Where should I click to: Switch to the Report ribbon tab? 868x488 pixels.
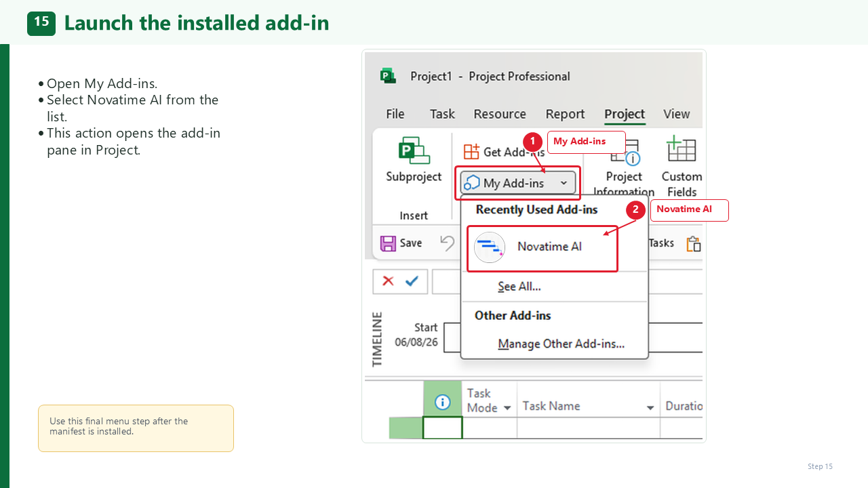click(x=565, y=114)
